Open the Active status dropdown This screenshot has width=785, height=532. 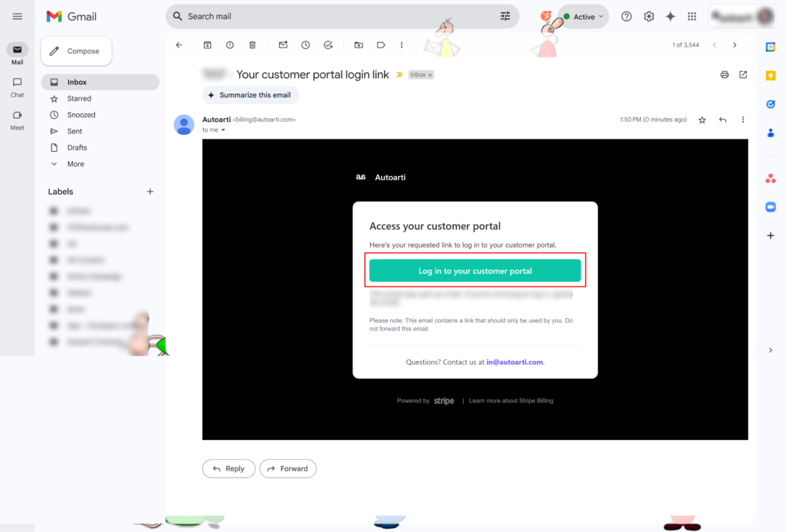583,17
